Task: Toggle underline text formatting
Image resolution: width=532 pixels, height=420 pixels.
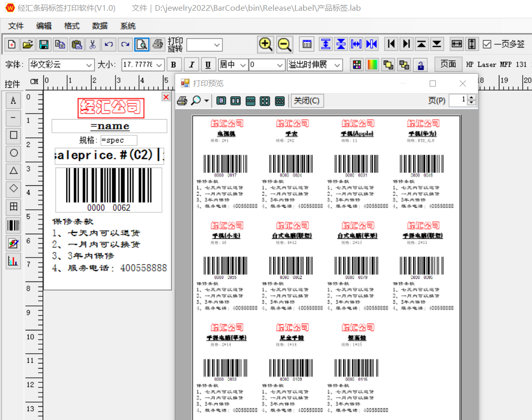Action: coord(208,65)
